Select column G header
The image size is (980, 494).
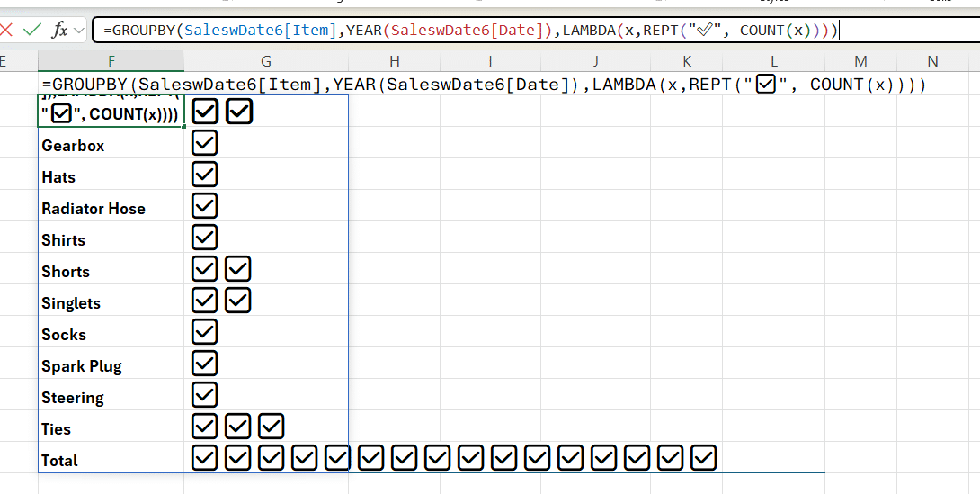[266, 61]
